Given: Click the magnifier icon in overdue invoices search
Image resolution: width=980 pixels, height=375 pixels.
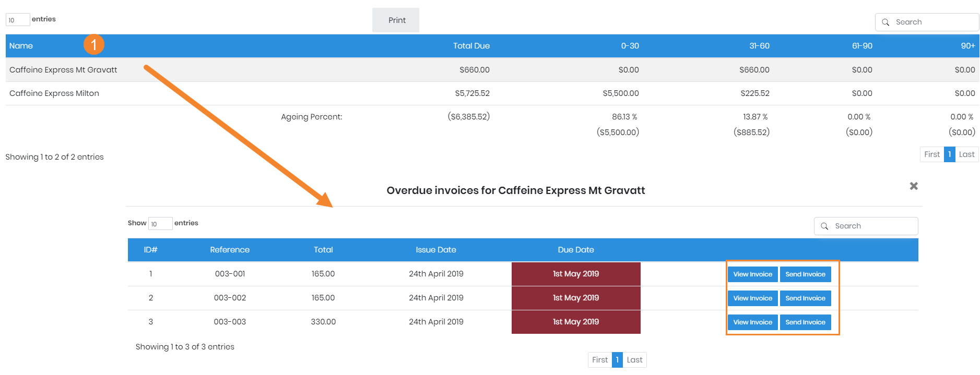Looking at the screenshot, I should click(x=824, y=226).
